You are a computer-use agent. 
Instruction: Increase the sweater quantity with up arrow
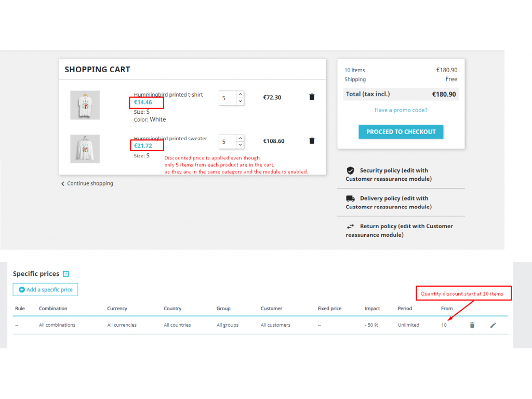click(240, 138)
